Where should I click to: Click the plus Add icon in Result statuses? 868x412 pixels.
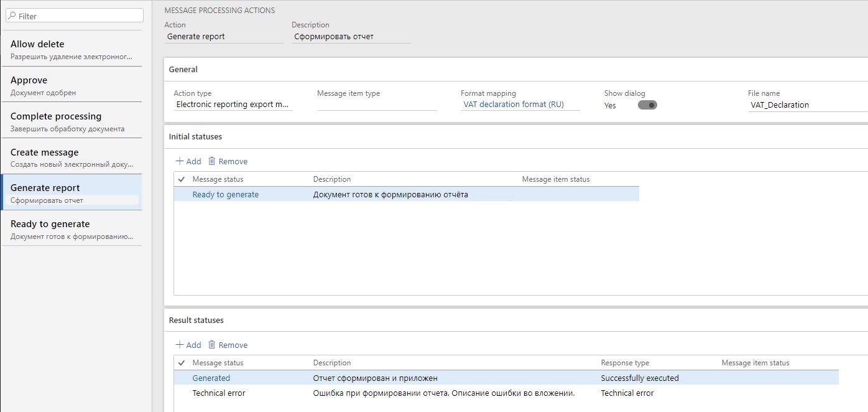click(180, 344)
